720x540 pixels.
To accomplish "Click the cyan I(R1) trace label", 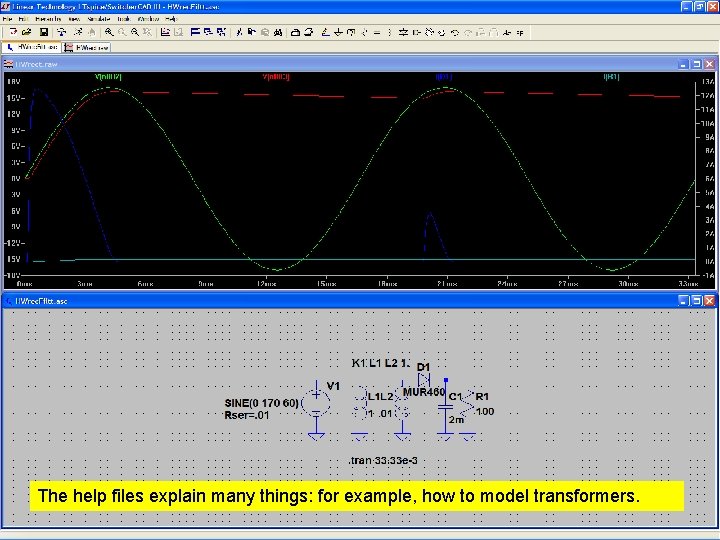I will (612, 77).
